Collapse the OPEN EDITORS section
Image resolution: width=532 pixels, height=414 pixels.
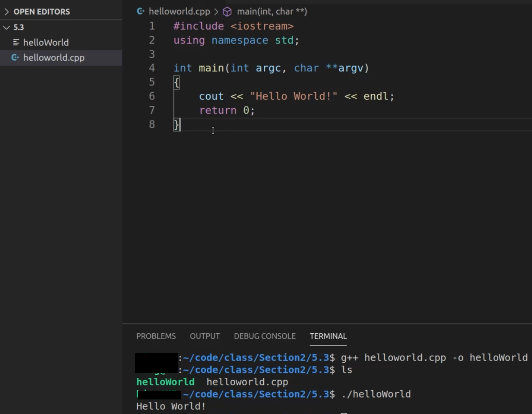point(6,11)
